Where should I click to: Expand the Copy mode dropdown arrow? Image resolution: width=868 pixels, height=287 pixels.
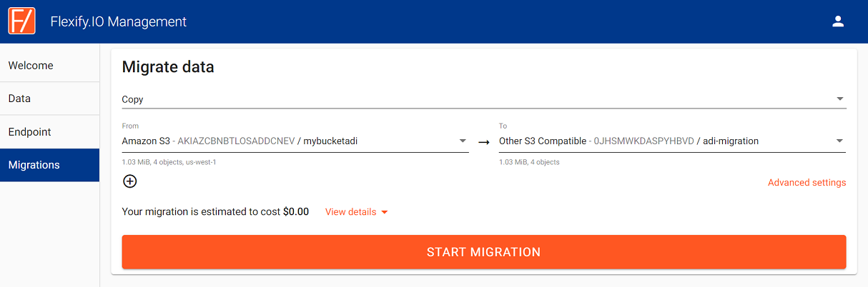click(840, 99)
